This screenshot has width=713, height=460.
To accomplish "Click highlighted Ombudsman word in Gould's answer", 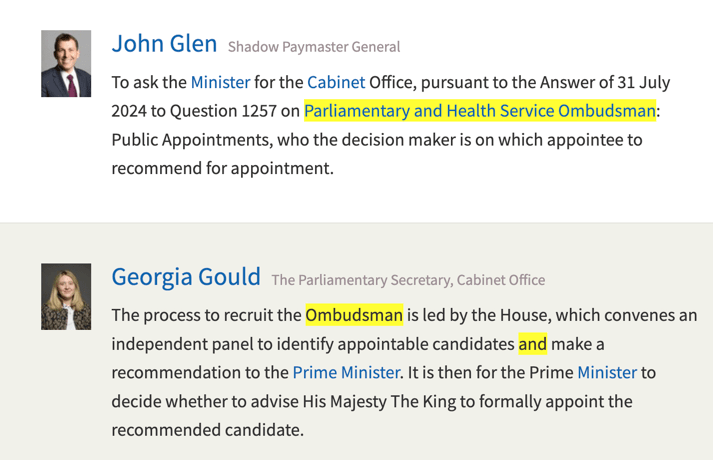I will [354, 315].
